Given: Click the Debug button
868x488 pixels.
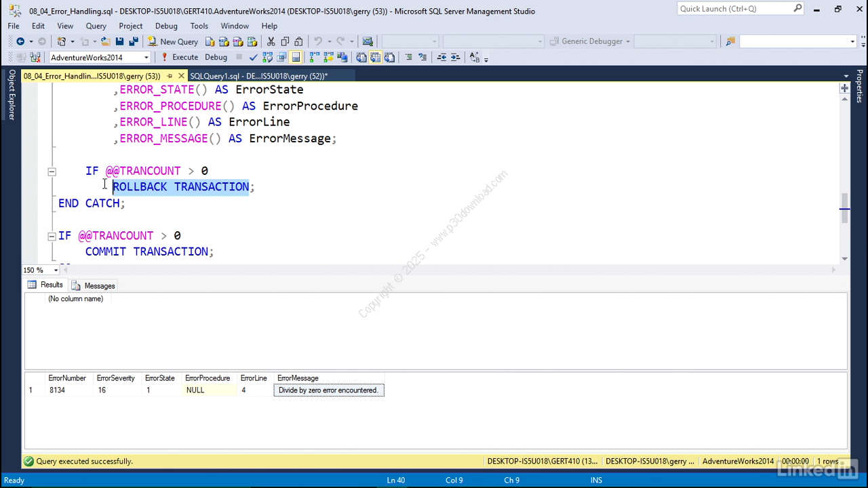Looking at the screenshot, I should click(216, 57).
